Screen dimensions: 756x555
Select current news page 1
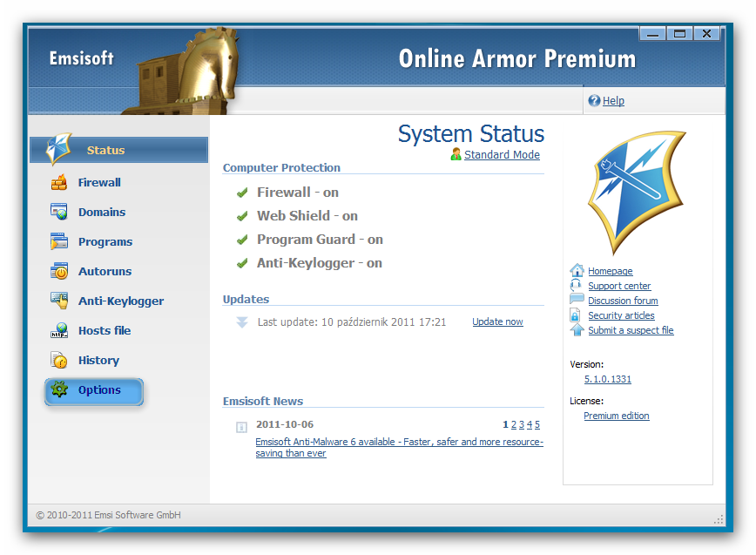506,424
